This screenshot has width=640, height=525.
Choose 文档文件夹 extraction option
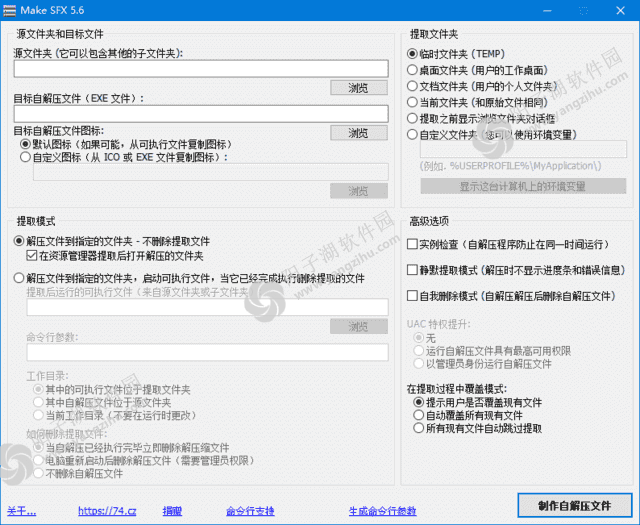tap(412, 86)
